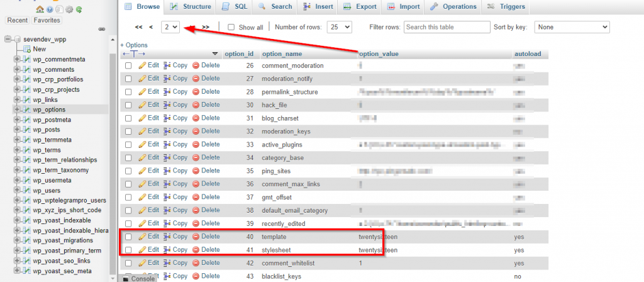
Task: Open the help documentation question-mark icon
Action: [50, 9]
